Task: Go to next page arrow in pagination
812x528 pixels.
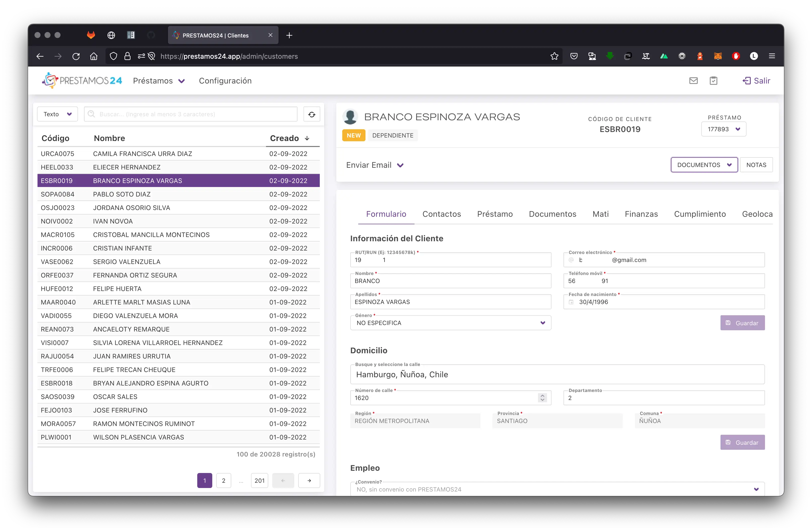Action: [309, 480]
